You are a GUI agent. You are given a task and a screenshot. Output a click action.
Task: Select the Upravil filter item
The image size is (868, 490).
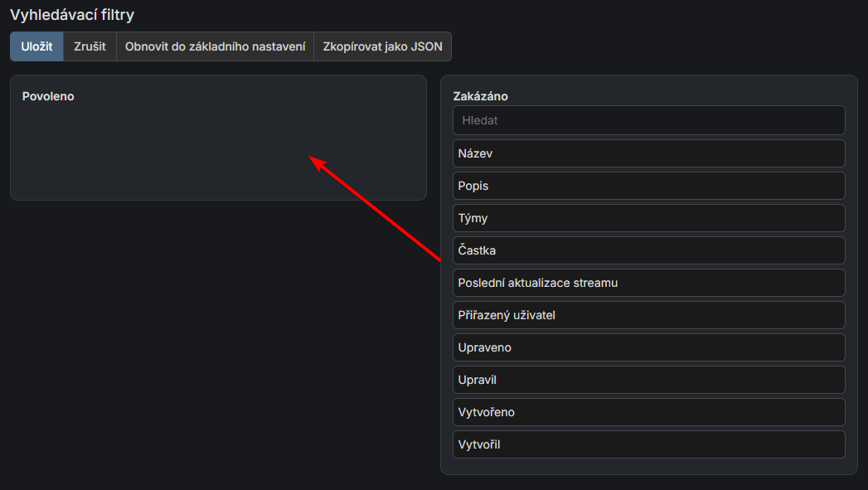click(648, 379)
